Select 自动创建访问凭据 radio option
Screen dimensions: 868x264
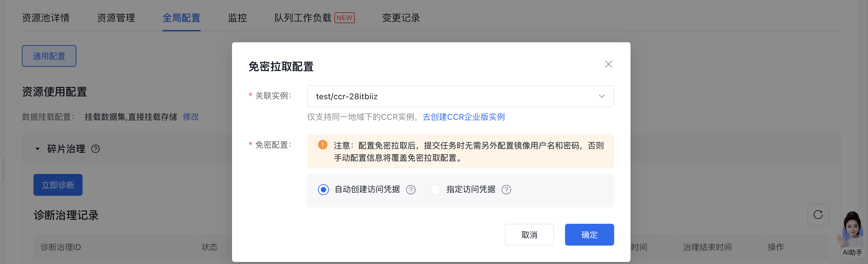point(323,190)
